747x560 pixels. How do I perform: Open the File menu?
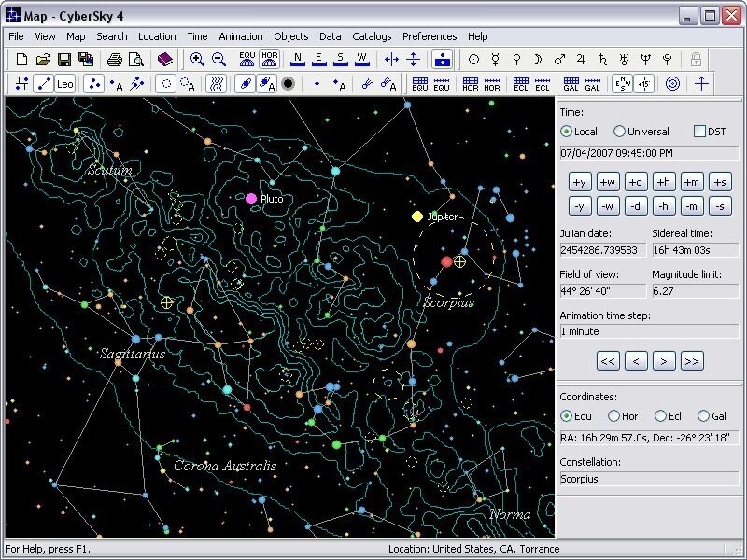[16, 36]
